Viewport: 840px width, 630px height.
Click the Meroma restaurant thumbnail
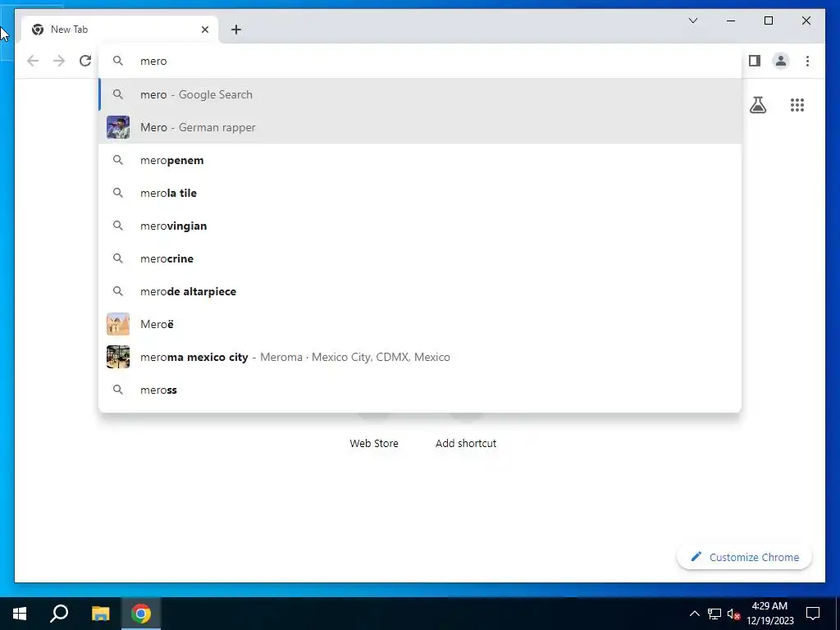[x=118, y=357]
